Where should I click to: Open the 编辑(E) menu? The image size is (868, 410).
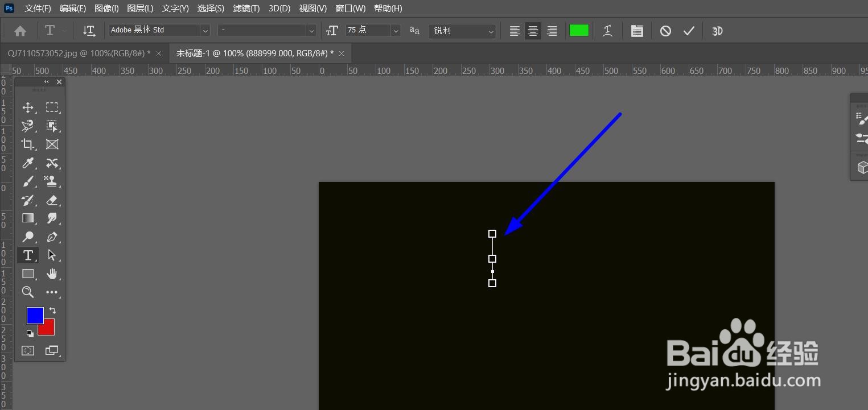72,9
